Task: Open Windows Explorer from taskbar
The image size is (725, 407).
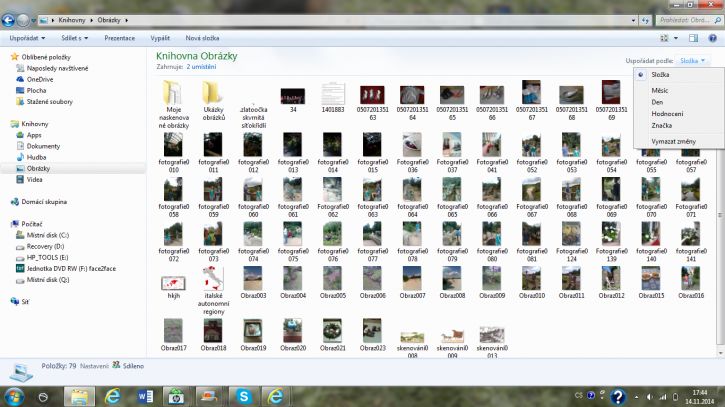Action: pos(79,397)
